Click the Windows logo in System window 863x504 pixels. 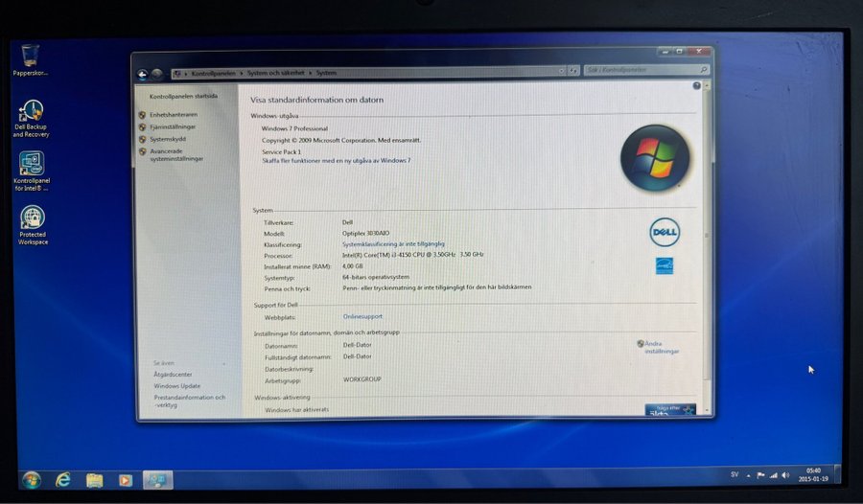[655, 158]
